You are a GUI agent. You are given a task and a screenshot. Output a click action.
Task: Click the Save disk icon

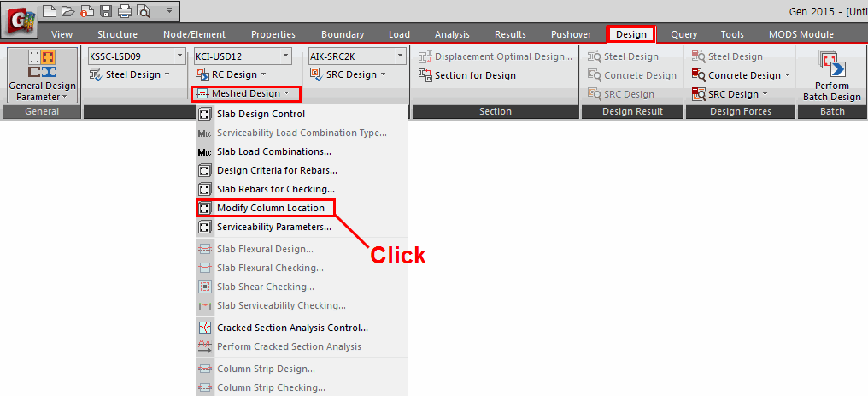click(x=106, y=11)
